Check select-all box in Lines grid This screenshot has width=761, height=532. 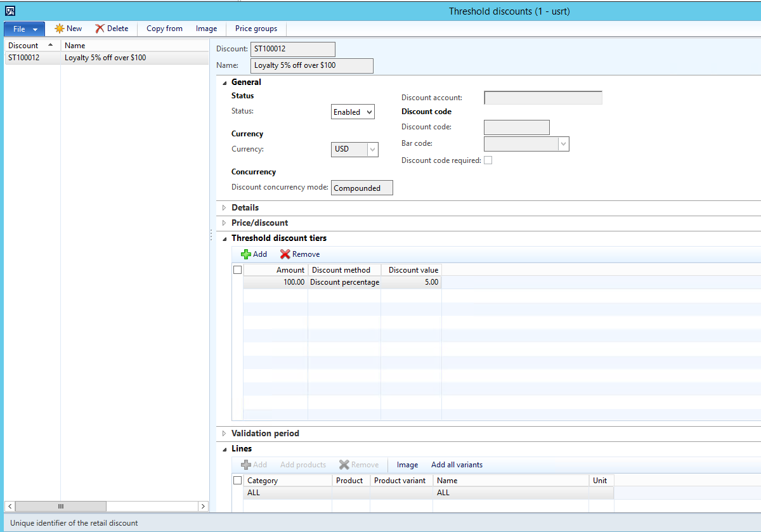click(x=238, y=481)
